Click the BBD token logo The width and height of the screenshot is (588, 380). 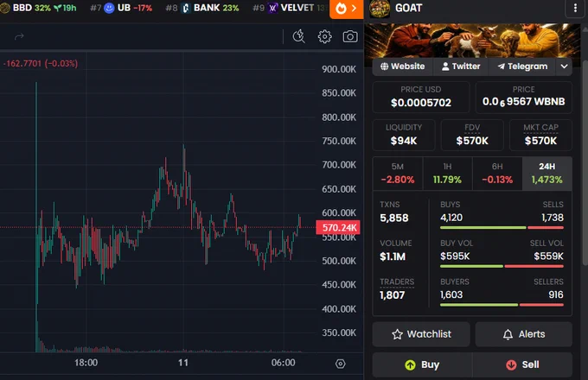(x=5, y=8)
